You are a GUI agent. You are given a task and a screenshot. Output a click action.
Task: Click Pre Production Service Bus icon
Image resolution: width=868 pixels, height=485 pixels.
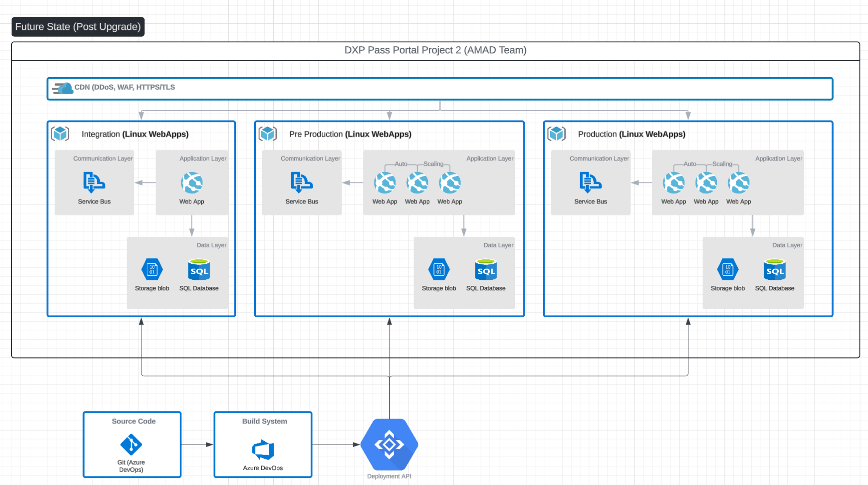point(301,182)
